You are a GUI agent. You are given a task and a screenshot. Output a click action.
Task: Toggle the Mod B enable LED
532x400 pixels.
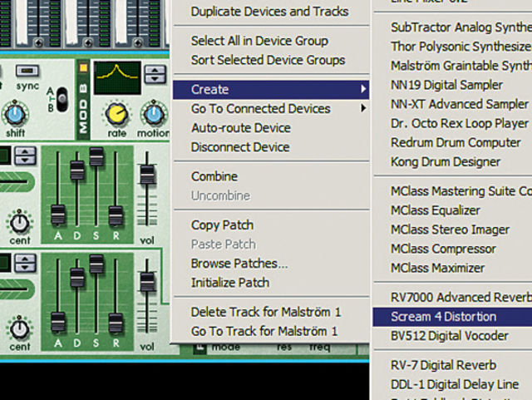click(x=83, y=67)
